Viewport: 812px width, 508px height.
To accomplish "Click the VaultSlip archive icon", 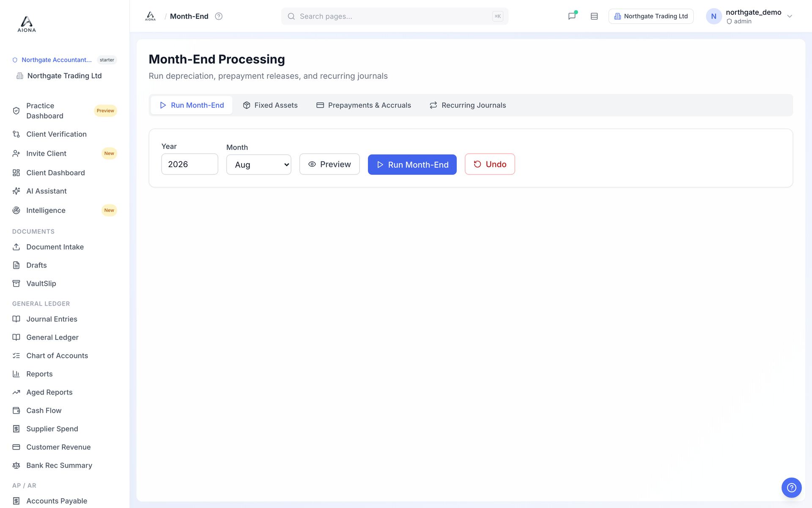I will [x=16, y=283].
